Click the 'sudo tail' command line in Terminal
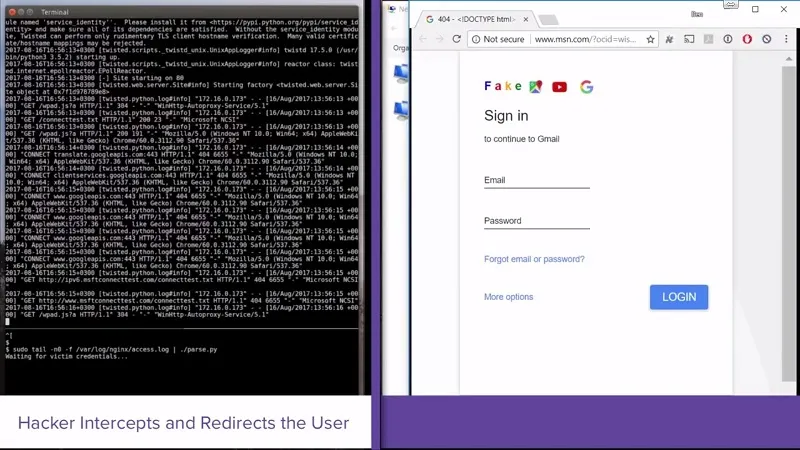The width and height of the screenshot is (800, 450). tap(111, 349)
